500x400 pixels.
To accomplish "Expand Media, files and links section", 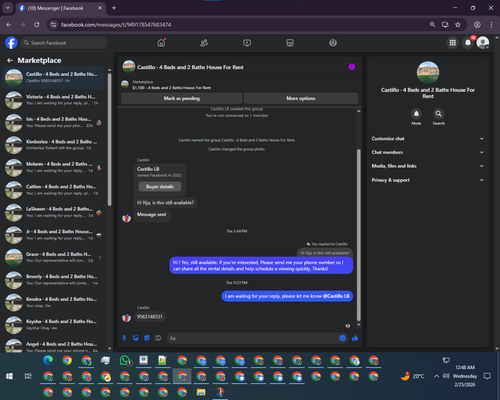I will click(x=428, y=166).
